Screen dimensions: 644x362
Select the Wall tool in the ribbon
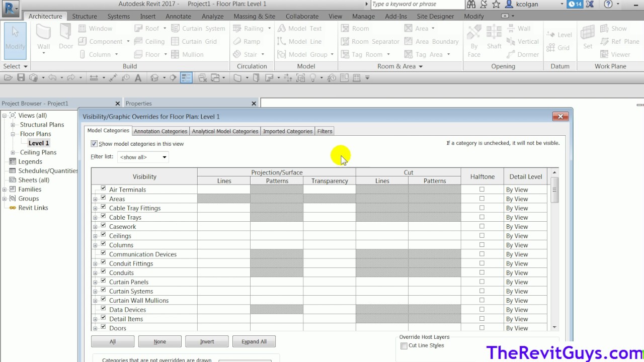[x=44, y=38]
